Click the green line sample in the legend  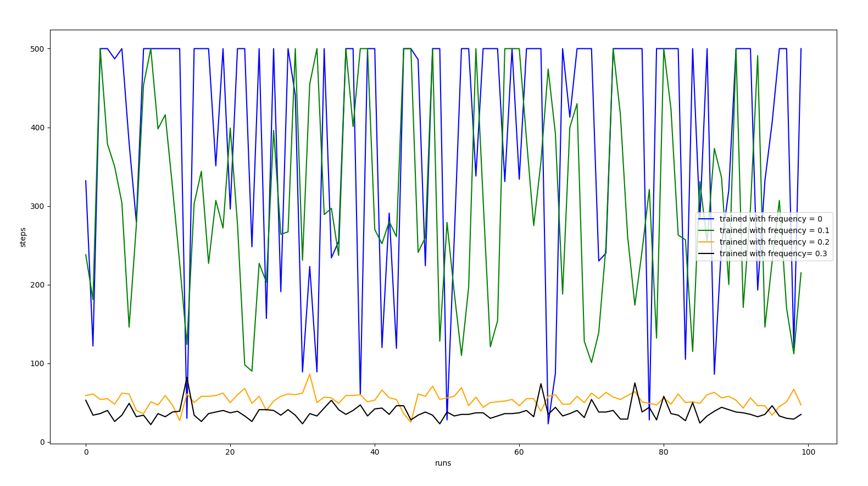pos(706,230)
